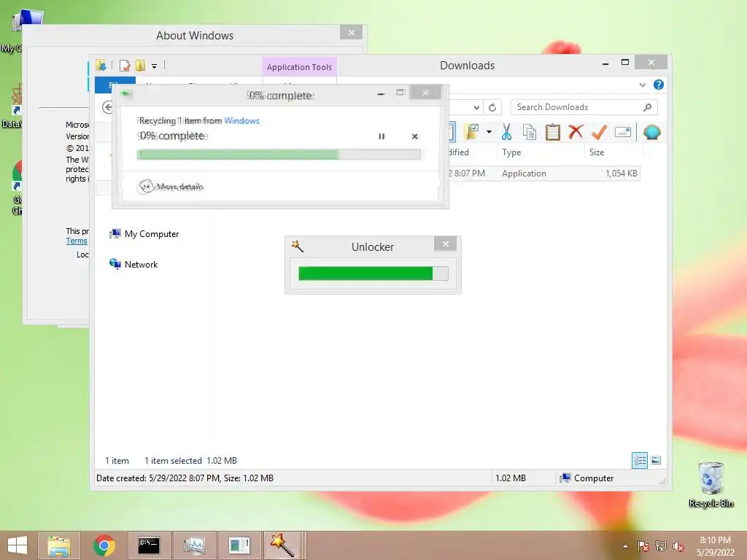Click the Properties quick access icon
The width and height of the screenshot is (747, 560).
[125, 65]
